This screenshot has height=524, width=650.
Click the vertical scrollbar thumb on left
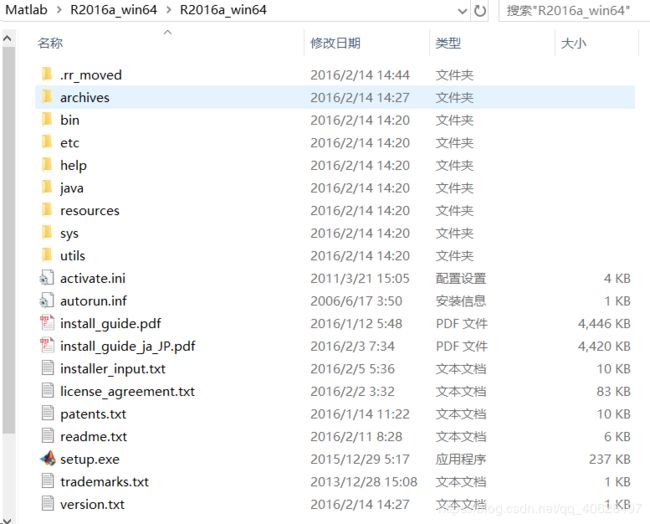(8, 240)
